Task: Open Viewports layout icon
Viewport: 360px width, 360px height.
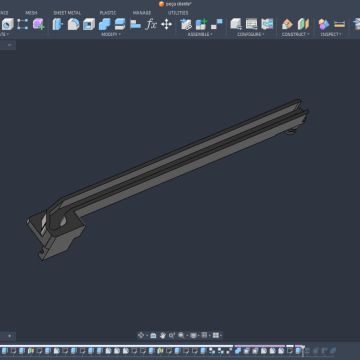Action: coord(216,335)
